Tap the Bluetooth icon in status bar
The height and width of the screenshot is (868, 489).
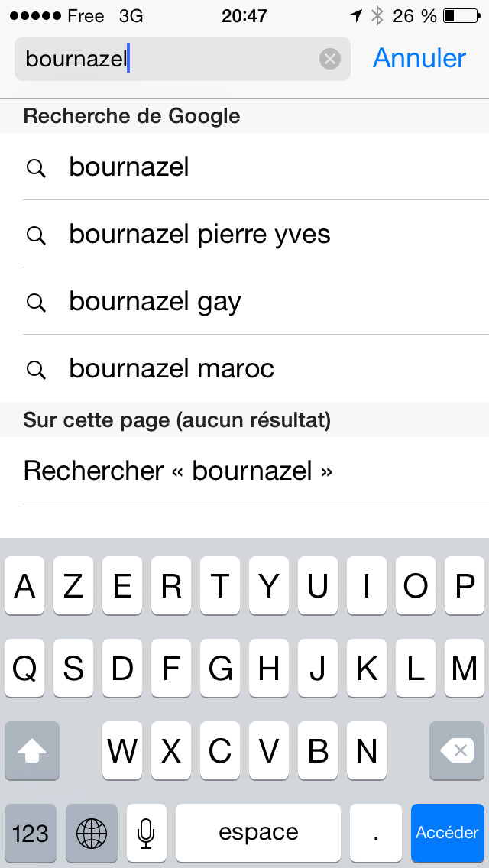[x=377, y=15]
